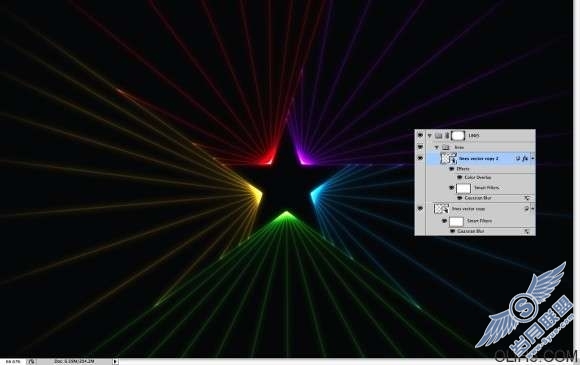Select the Smart Filters mask on 'lines vector copy'
Viewport: 580px width, 365px height.
(456, 221)
